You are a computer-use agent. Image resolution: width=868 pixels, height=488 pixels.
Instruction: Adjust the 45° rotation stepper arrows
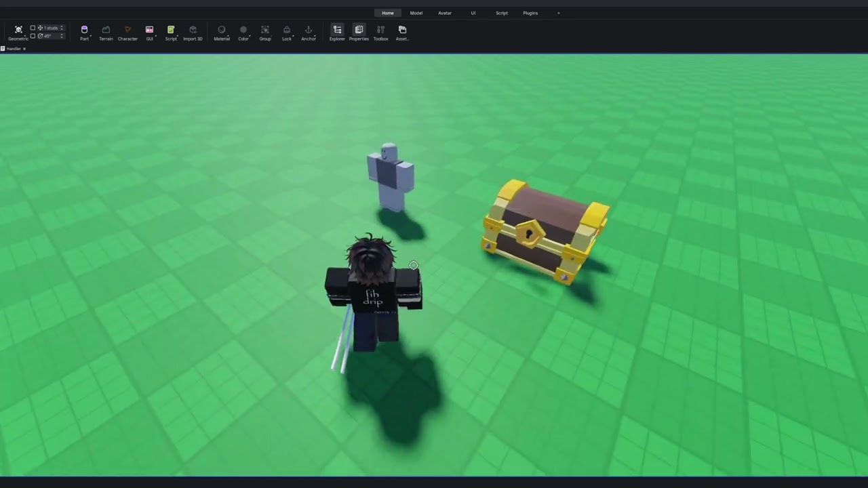click(62, 36)
